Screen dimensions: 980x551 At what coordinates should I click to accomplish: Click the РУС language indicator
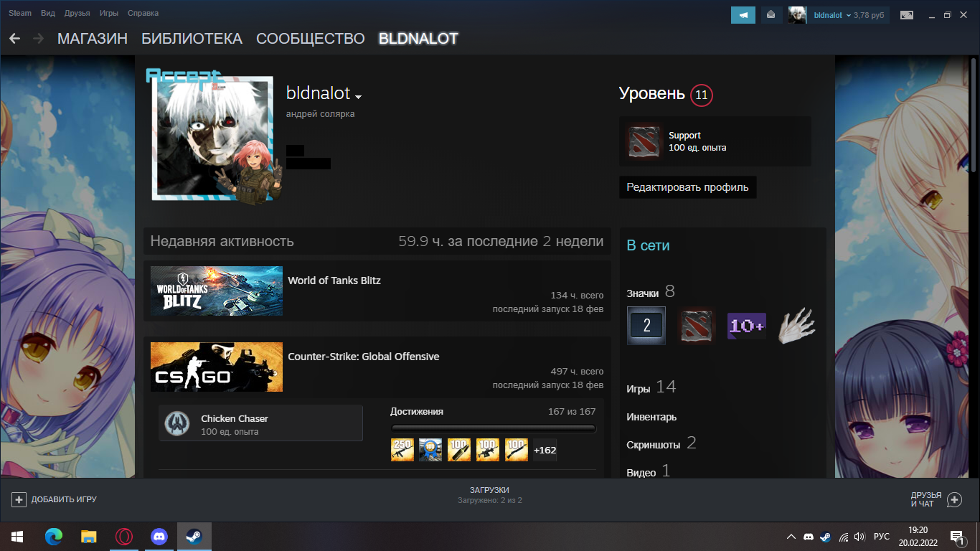click(882, 537)
